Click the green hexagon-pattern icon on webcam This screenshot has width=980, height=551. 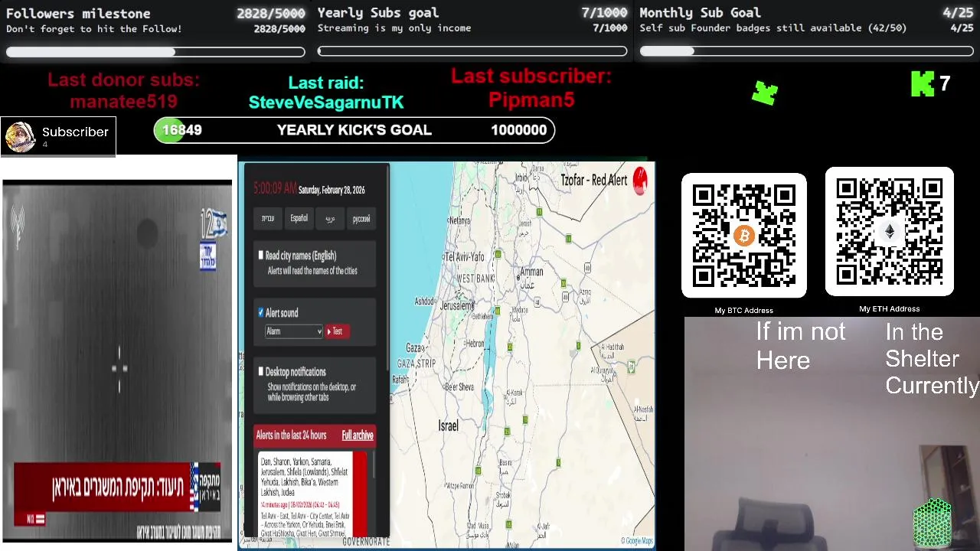[933, 523]
